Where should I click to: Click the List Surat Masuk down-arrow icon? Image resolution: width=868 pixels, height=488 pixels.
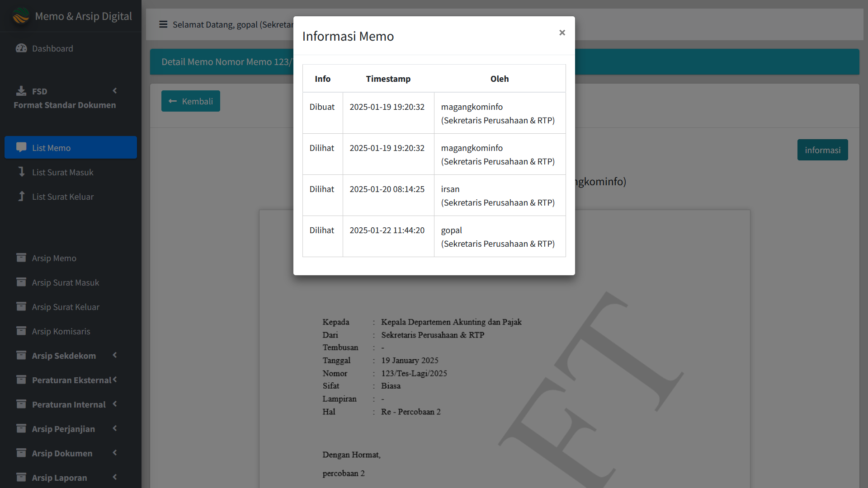coord(21,172)
